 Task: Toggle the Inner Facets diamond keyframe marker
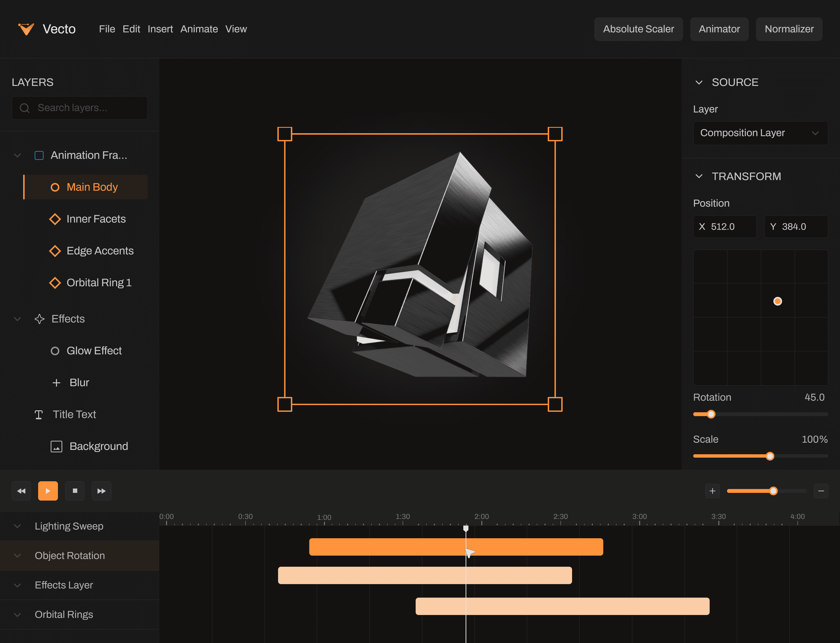click(55, 219)
